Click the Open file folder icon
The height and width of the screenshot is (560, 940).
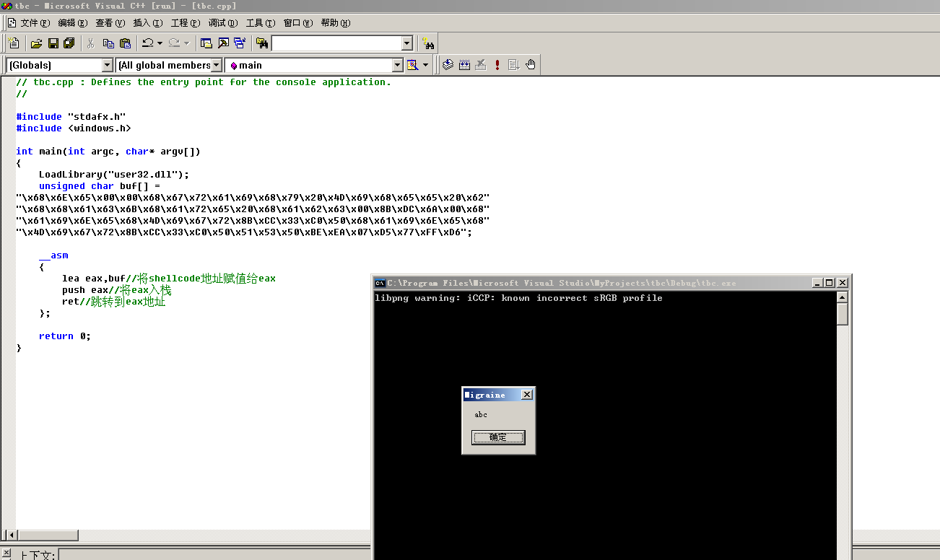37,43
